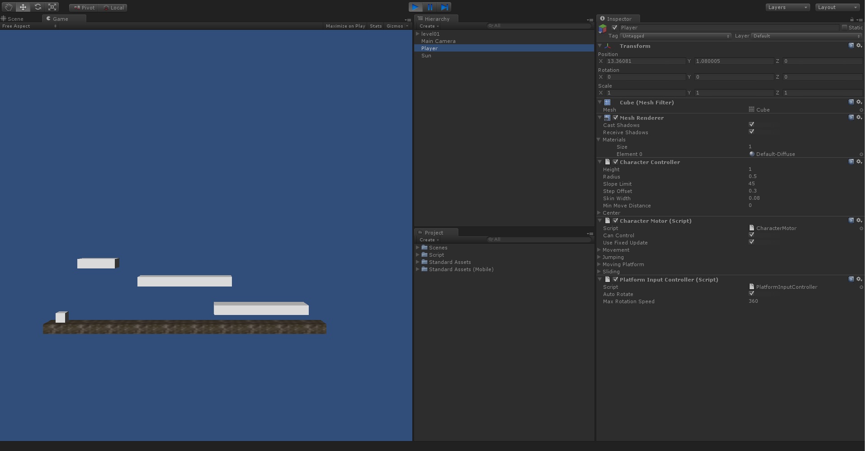Viewport: 868px width, 451px height.
Task: Expand the Scenes folder
Action: pyautogui.click(x=418, y=248)
